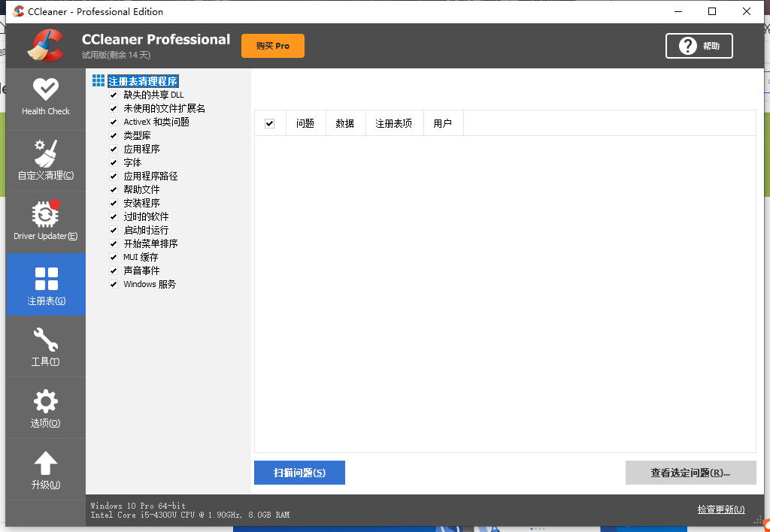Minimize the CCleaner window

[x=678, y=11]
